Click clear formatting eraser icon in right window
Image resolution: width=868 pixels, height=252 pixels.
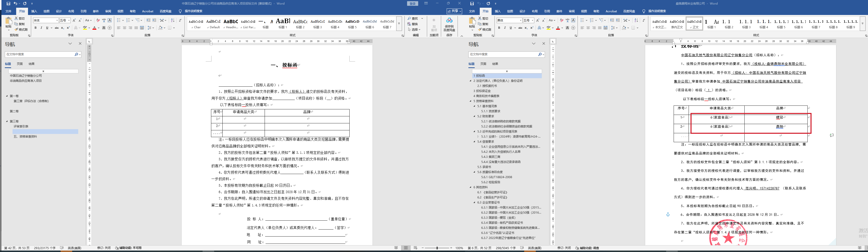point(561,21)
